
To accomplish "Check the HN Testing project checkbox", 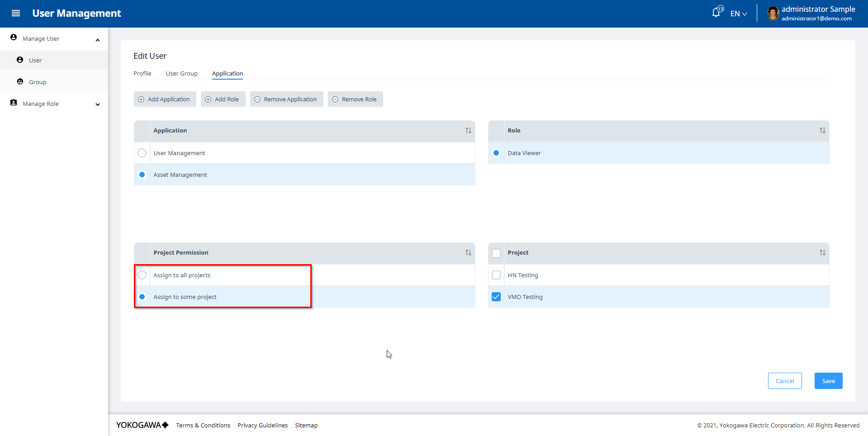I will tap(496, 275).
